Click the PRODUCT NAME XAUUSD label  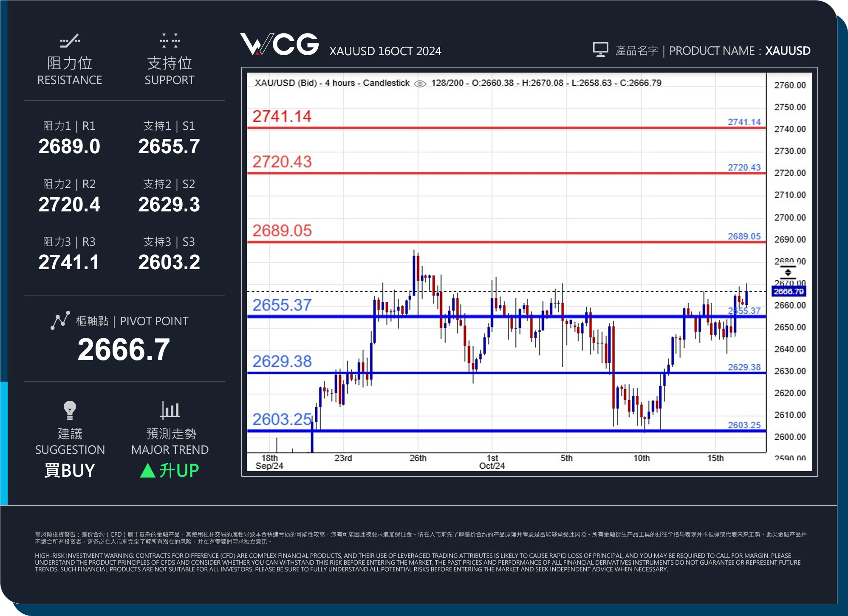click(740, 51)
